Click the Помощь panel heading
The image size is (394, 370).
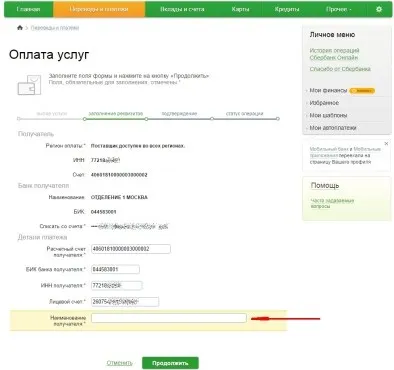pos(325,185)
